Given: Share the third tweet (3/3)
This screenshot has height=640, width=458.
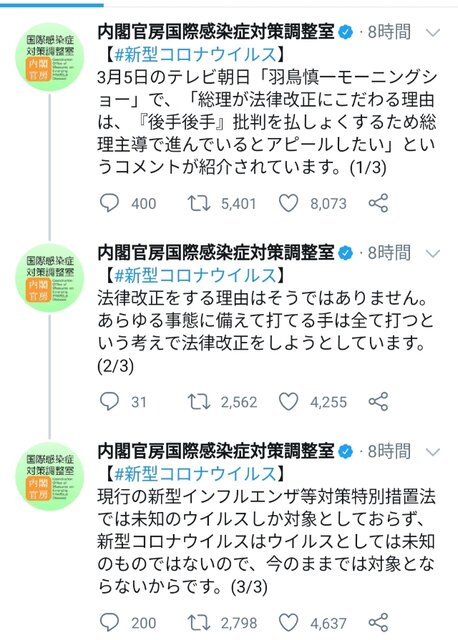Looking at the screenshot, I should [x=378, y=622].
